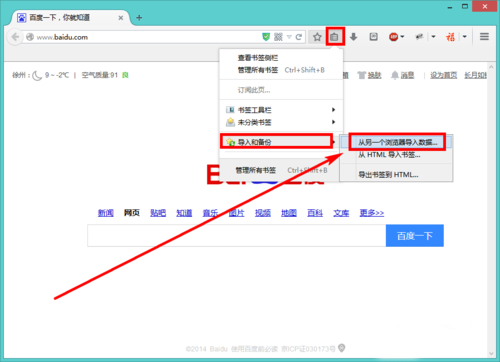Image resolution: width=500 pixels, height=362 pixels.
Task: Bookmark this page with the star icon
Action: (317, 37)
